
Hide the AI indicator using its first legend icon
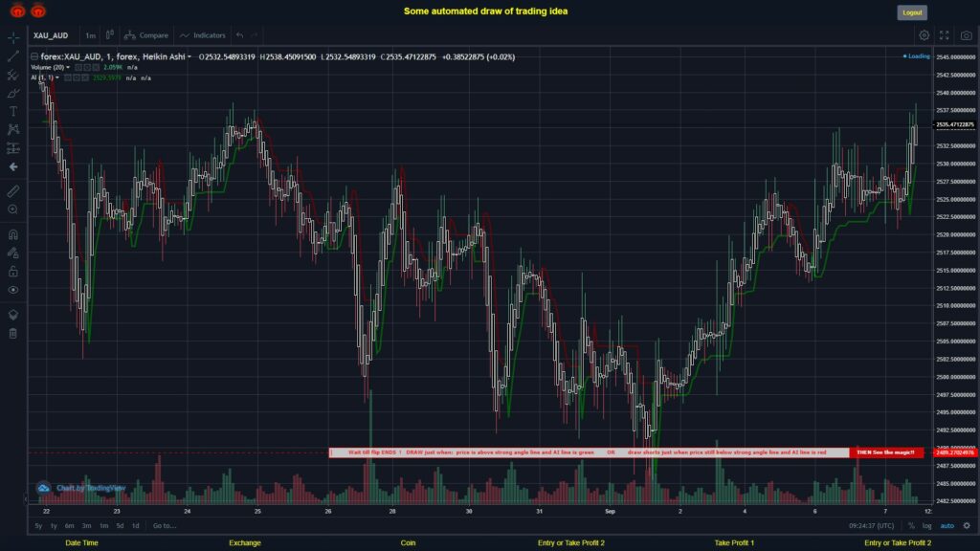pos(68,78)
